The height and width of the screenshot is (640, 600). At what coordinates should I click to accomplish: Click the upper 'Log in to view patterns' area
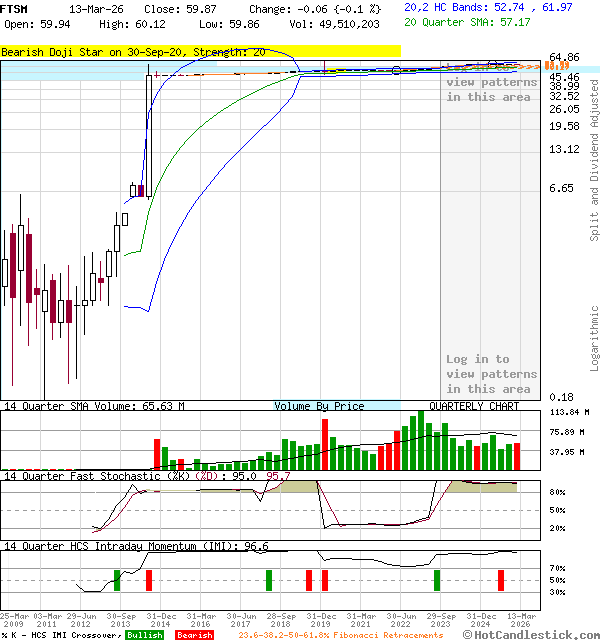489,89
